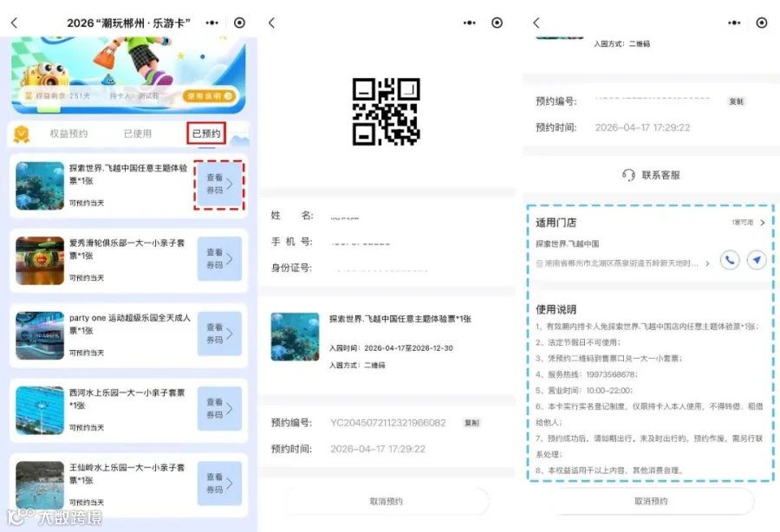
Task: Tap 取消预约 on the 适用门店 details screen
Action: [x=651, y=501]
